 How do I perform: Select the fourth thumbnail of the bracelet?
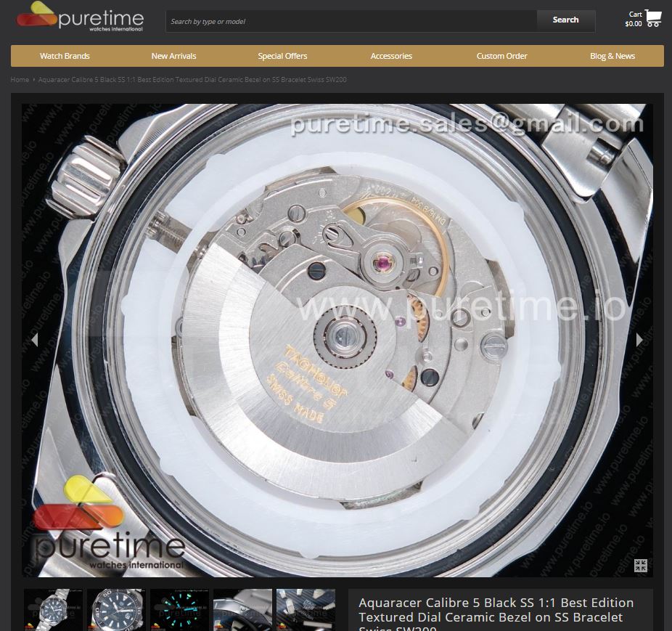242,610
